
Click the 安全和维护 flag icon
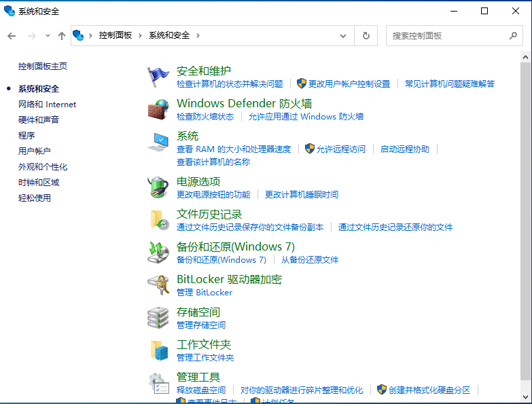[158, 77]
